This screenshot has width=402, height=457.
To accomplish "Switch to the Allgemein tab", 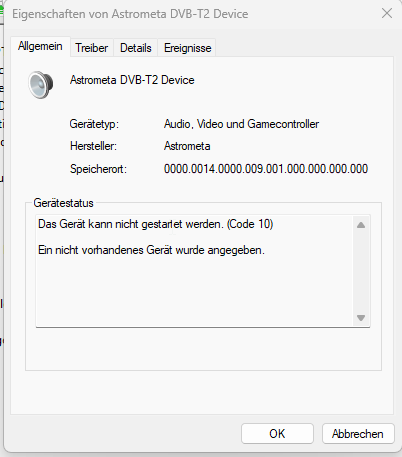I will tap(40, 46).
